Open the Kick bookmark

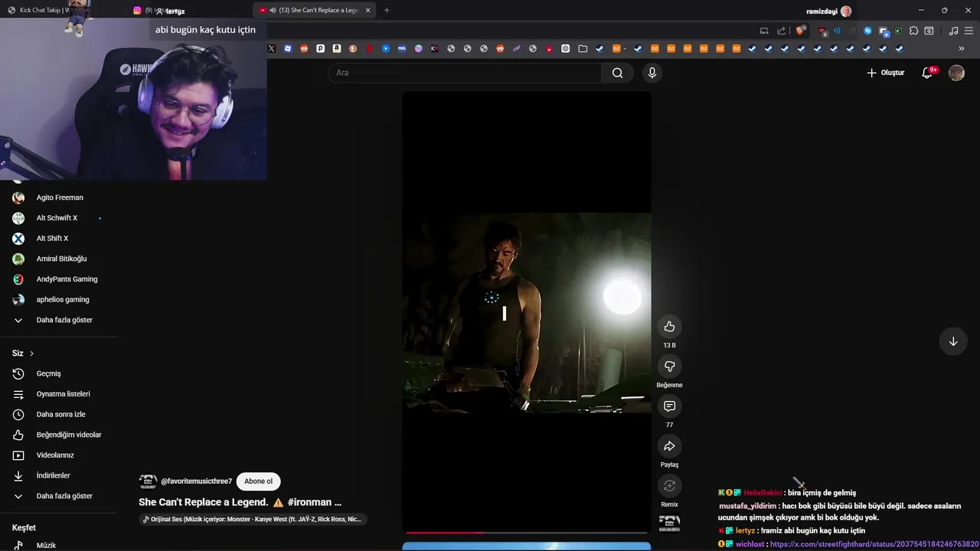(435, 48)
